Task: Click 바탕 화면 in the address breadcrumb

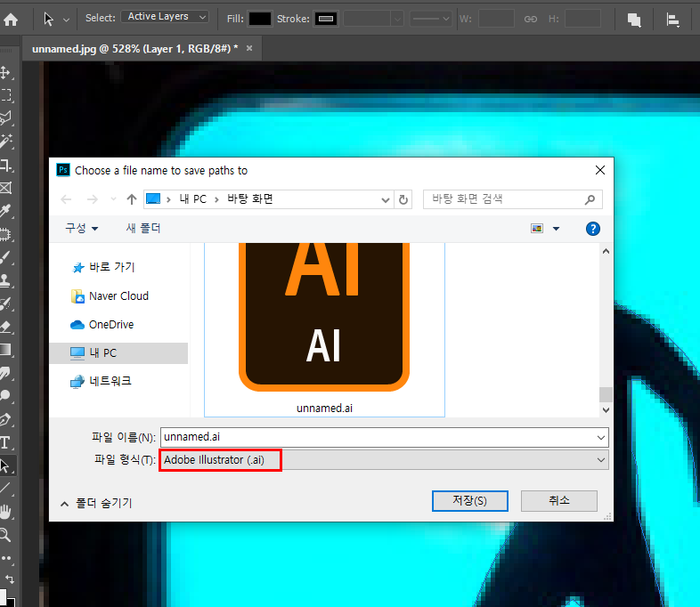Action: click(x=250, y=198)
